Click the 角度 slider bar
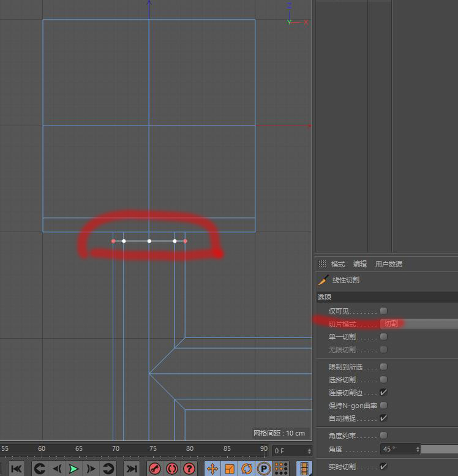 439,449
